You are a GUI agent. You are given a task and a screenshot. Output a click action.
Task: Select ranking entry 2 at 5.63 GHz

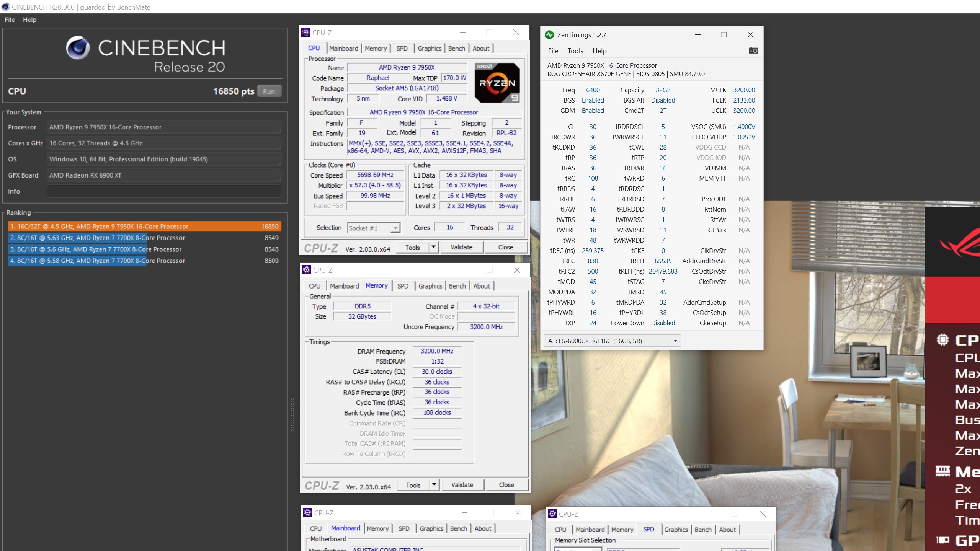pos(144,238)
